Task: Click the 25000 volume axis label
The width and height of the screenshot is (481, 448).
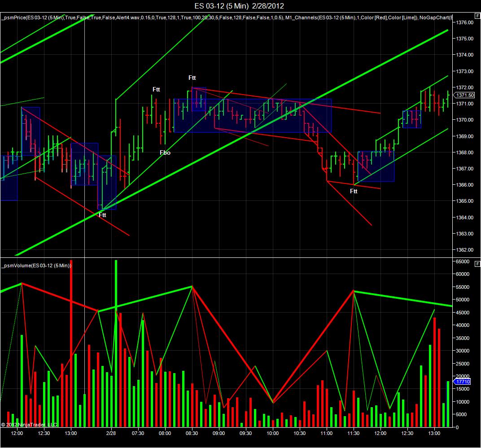Action: click(463, 364)
